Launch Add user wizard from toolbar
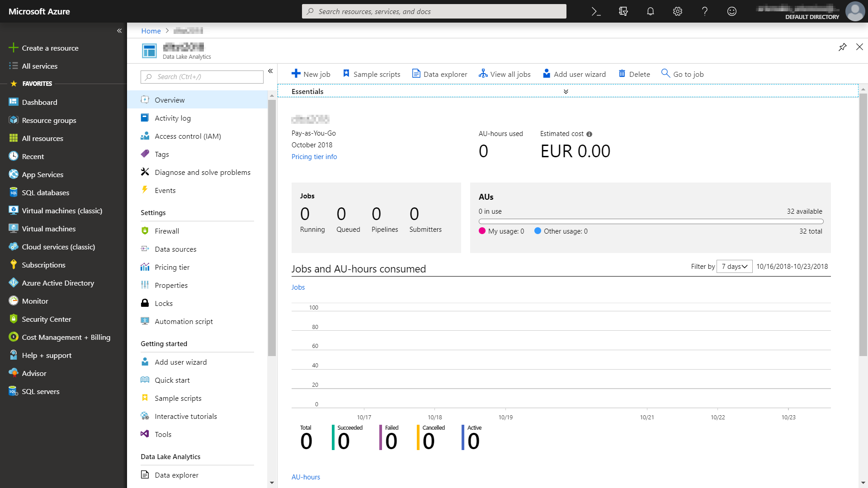Viewport: 868px width, 488px height. [574, 74]
